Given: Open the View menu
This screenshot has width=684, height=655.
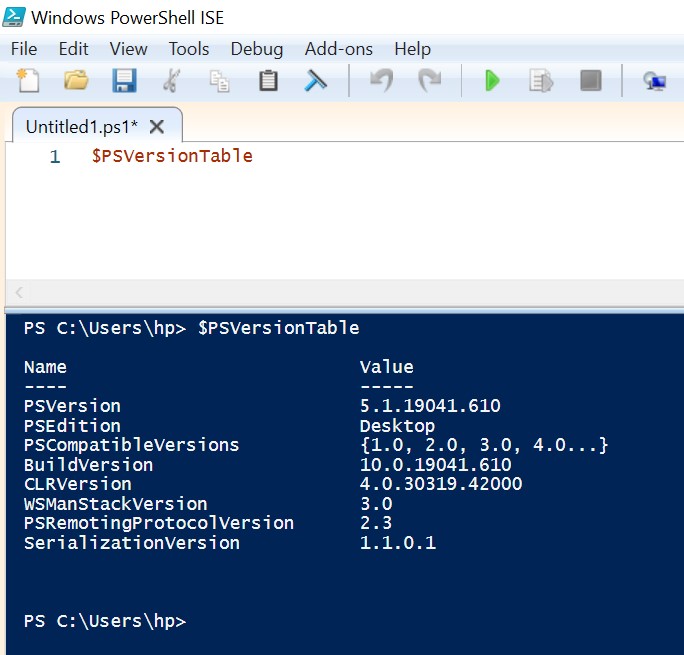Looking at the screenshot, I should click(128, 49).
